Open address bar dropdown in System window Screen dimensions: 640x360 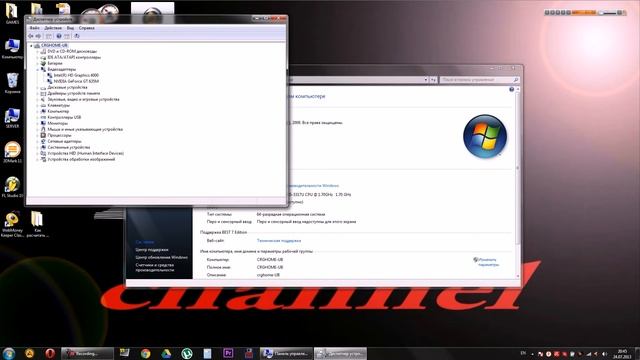426,80
